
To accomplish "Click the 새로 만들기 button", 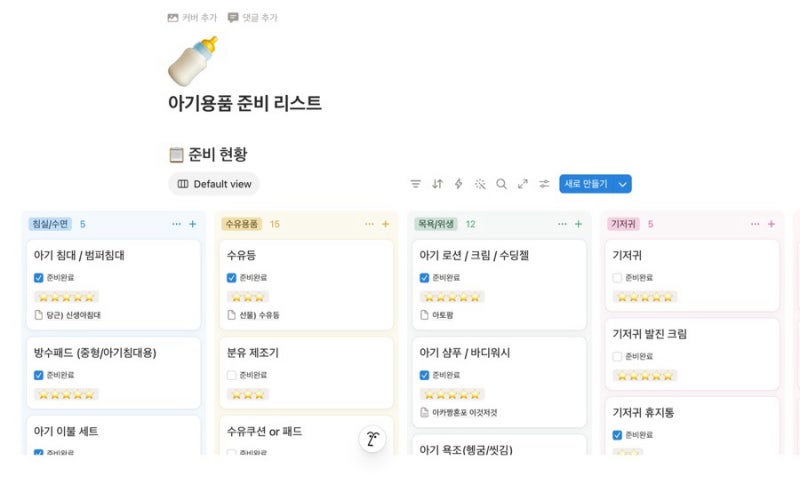I will coord(586,184).
